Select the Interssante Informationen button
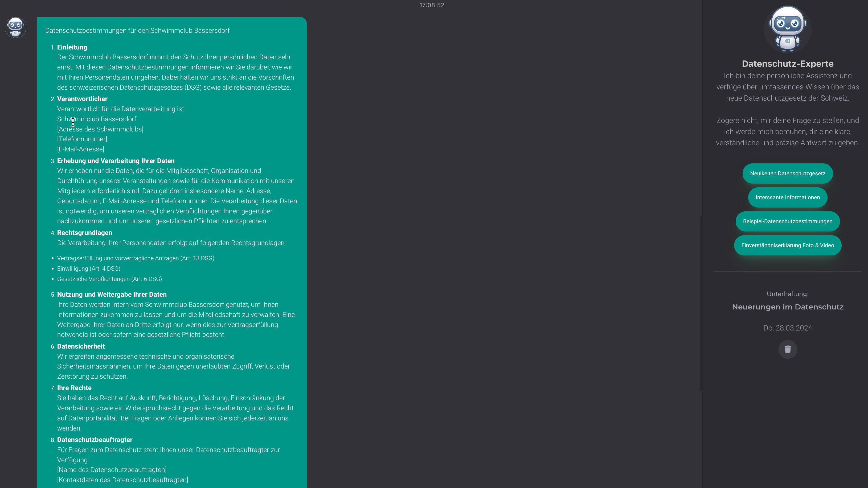This screenshot has height=488, width=868. pyautogui.click(x=788, y=197)
